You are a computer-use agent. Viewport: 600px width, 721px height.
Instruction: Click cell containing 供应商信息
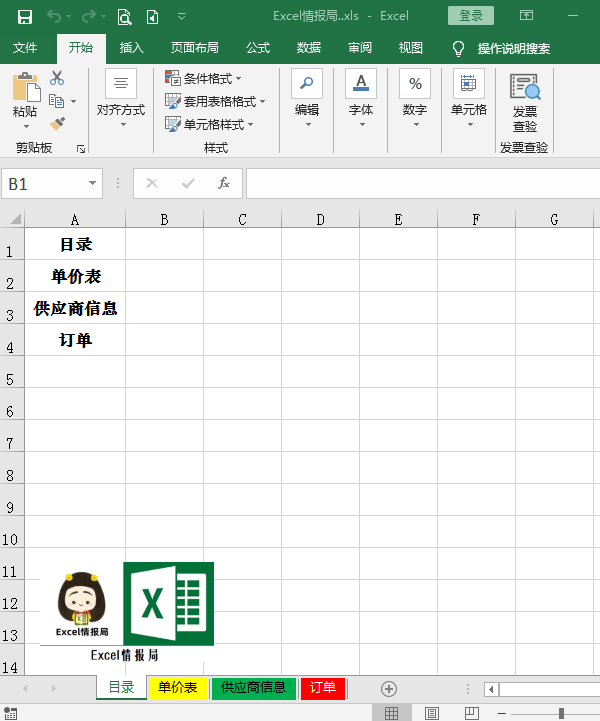click(75, 308)
